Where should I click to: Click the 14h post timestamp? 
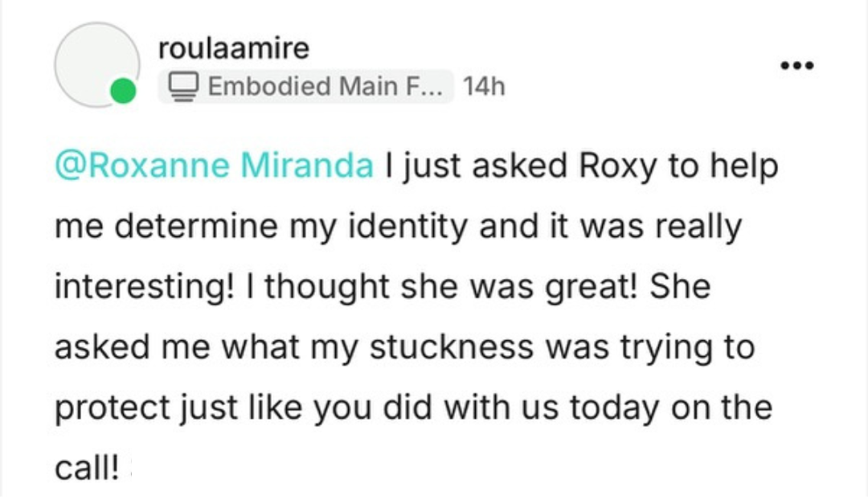coord(484,86)
